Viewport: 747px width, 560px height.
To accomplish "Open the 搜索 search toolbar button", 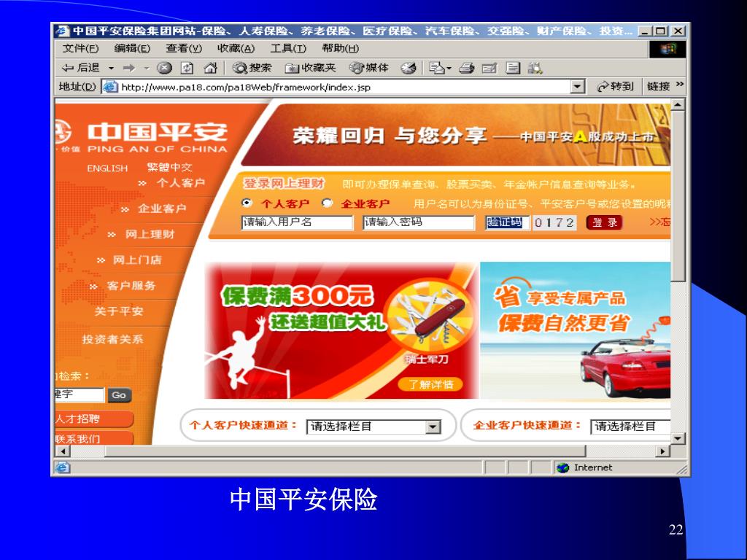I will [x=252, y=68].
